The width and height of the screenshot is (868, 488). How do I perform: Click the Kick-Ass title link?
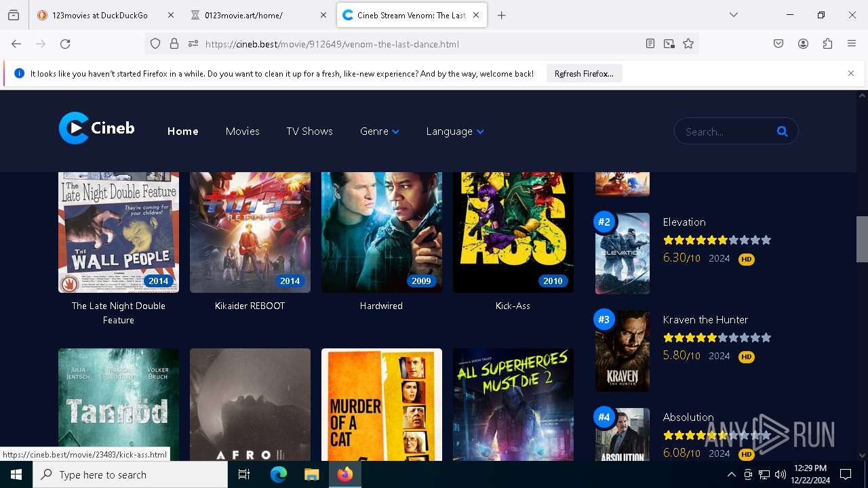513,306
